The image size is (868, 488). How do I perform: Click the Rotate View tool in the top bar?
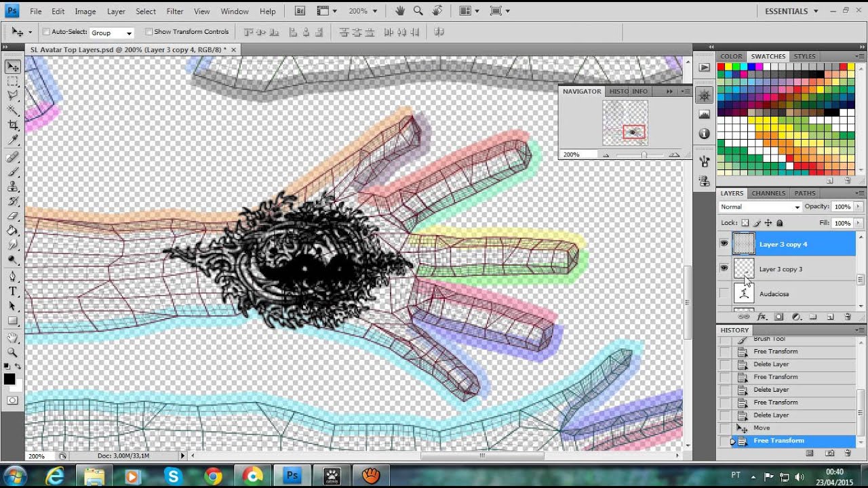[437, 11]
